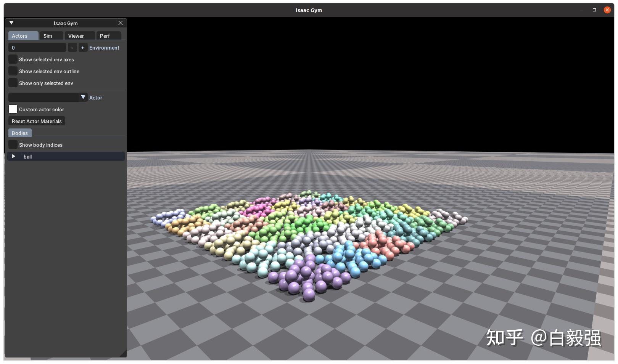Switch to the Actors tab

coord(23,36)
